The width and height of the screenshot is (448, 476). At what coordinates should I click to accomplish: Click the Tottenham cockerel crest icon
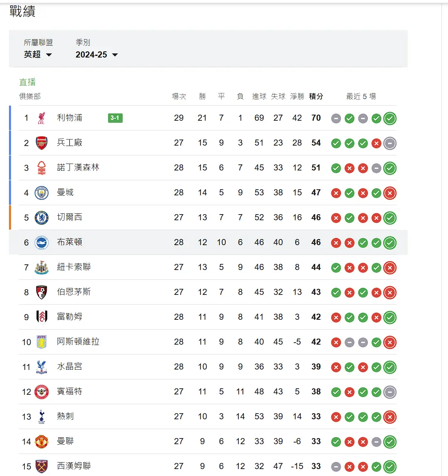(42, 417)
